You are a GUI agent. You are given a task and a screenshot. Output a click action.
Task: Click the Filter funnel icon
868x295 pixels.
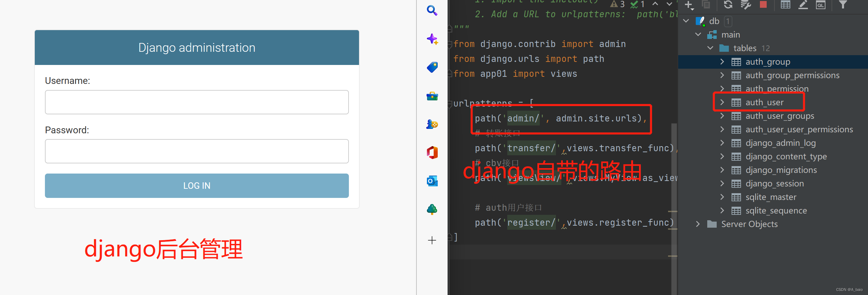click(x=843, y=4)
